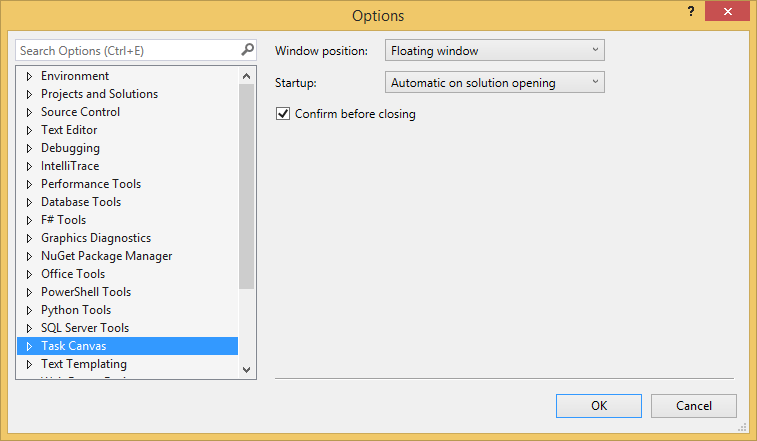The image size is (757, 441).
Task: Select the IntelliTrace category
Action: (70, 166)
